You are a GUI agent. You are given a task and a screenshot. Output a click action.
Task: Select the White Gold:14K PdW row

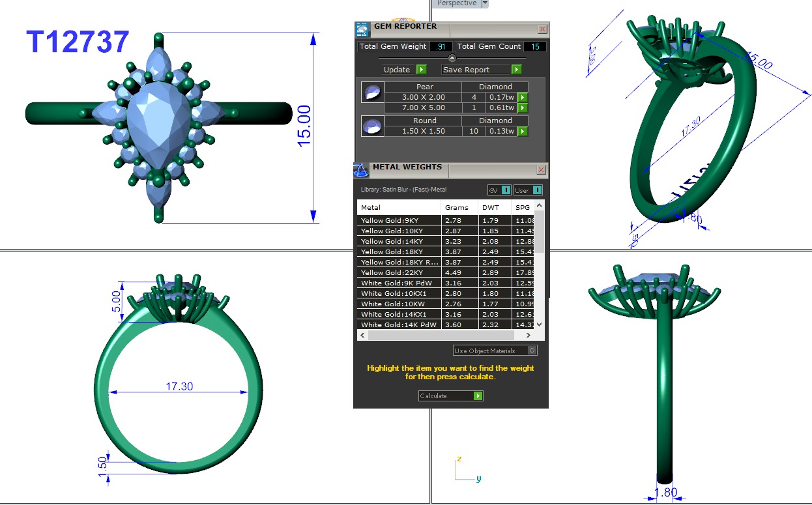pyautogui.click(x=446, y=325)
